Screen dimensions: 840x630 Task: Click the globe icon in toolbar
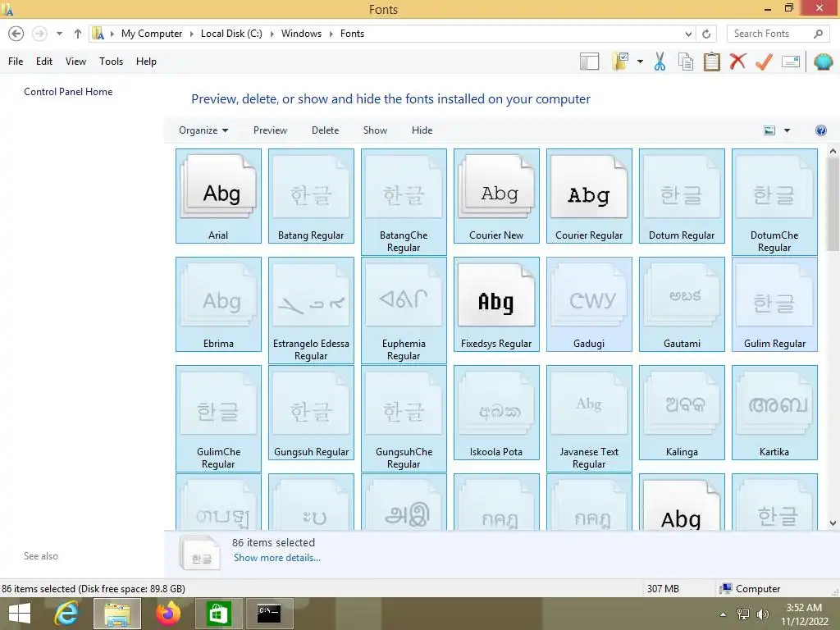click(824, 62)
